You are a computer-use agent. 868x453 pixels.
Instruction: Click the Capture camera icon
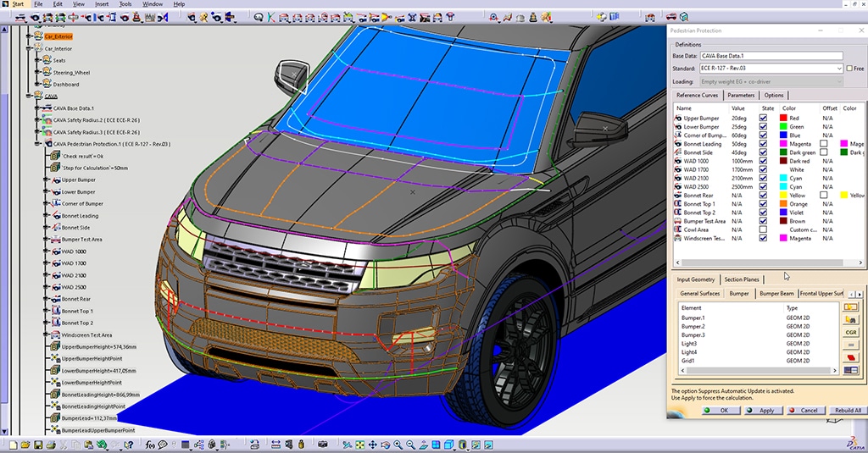[323, 445]
